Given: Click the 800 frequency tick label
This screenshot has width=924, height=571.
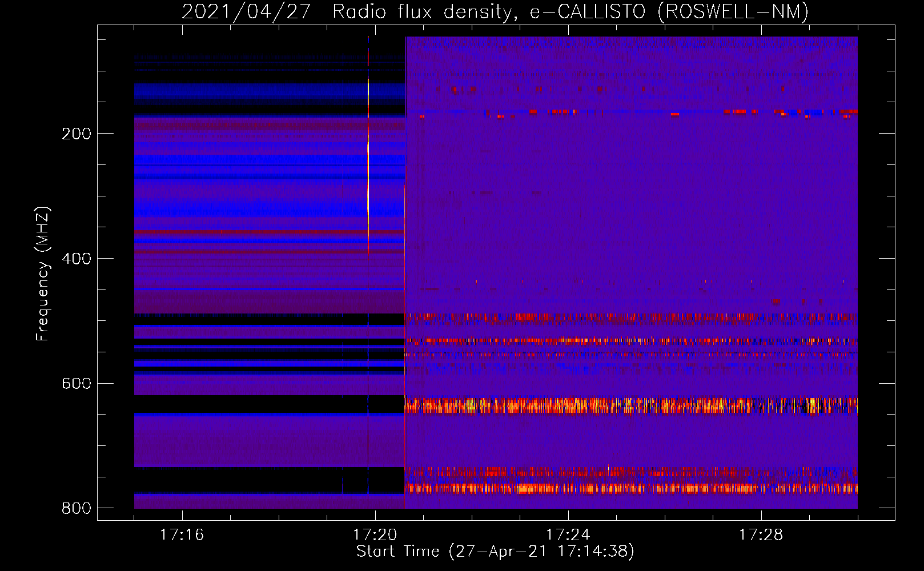Looking at the screenshot, I should tap(77, 508).
